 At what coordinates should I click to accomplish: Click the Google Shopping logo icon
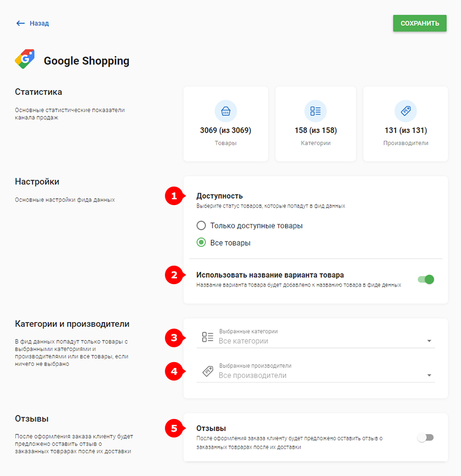[x=25, y=59]
